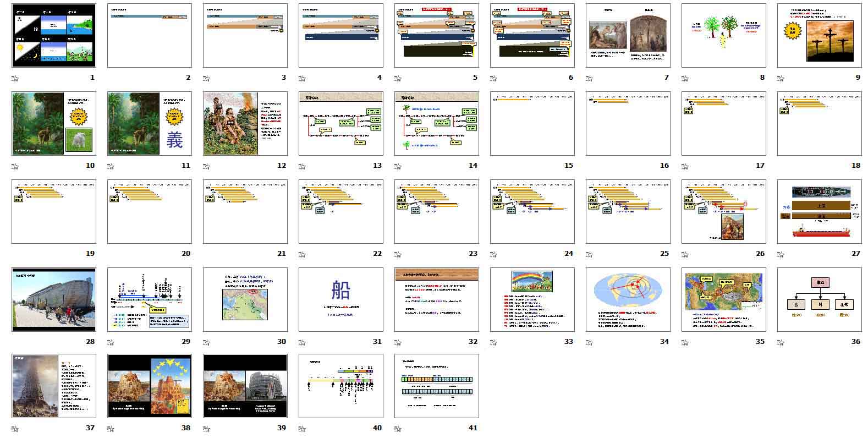Screen dimensions: 868x438
Task: Click the animation star under slide 31
Action: [x=301, y=342]
